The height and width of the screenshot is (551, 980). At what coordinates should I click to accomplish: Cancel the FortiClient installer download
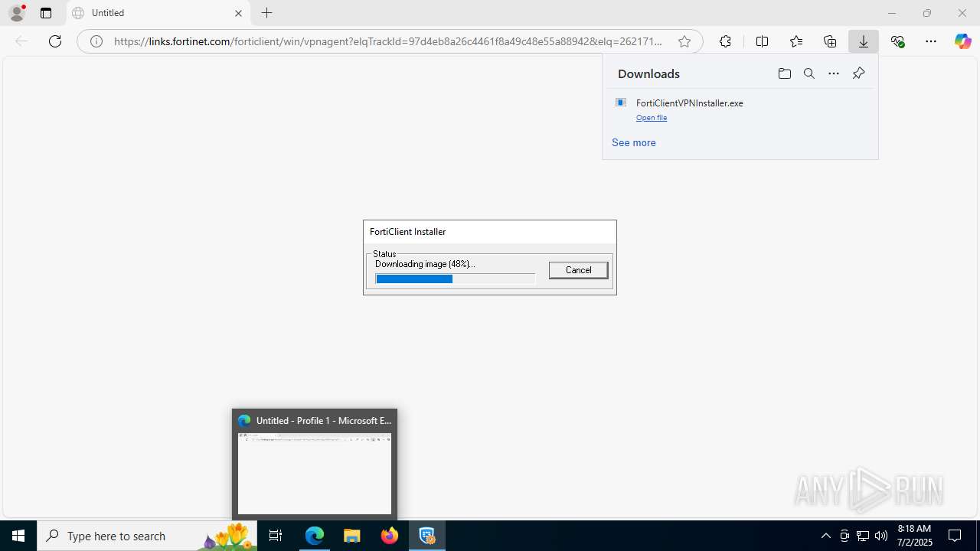578,270
